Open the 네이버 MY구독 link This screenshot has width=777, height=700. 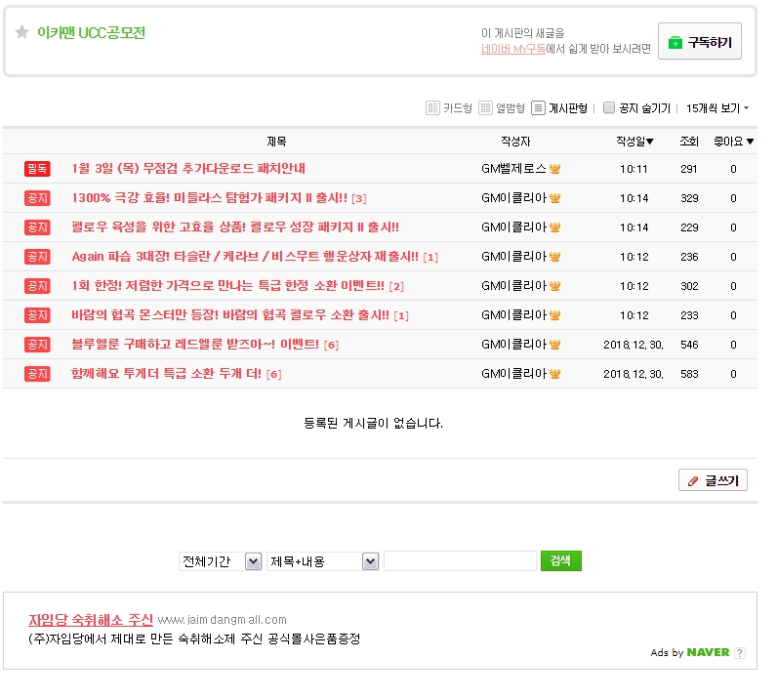click(512, 49)
